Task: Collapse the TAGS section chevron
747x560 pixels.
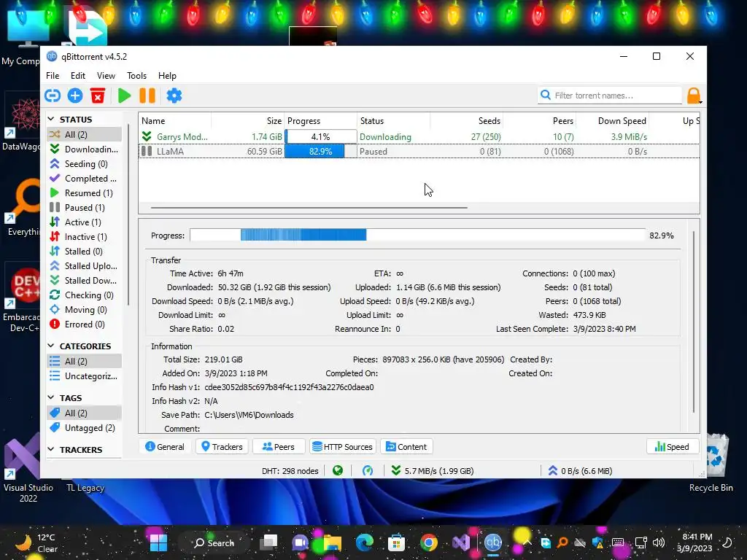Action: (51, 397)
